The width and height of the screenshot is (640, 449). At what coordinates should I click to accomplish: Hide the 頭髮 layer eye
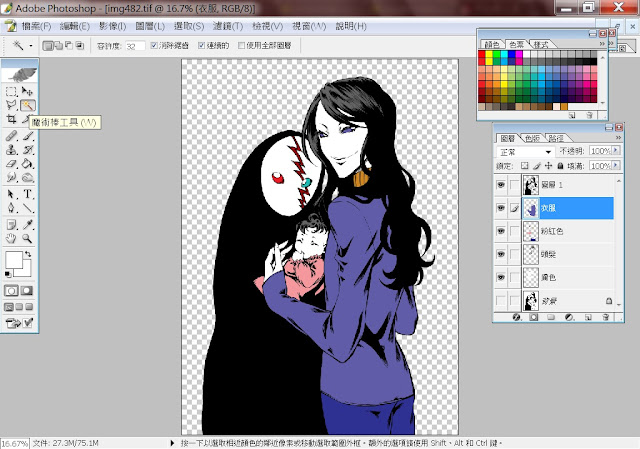coord(501,254)
